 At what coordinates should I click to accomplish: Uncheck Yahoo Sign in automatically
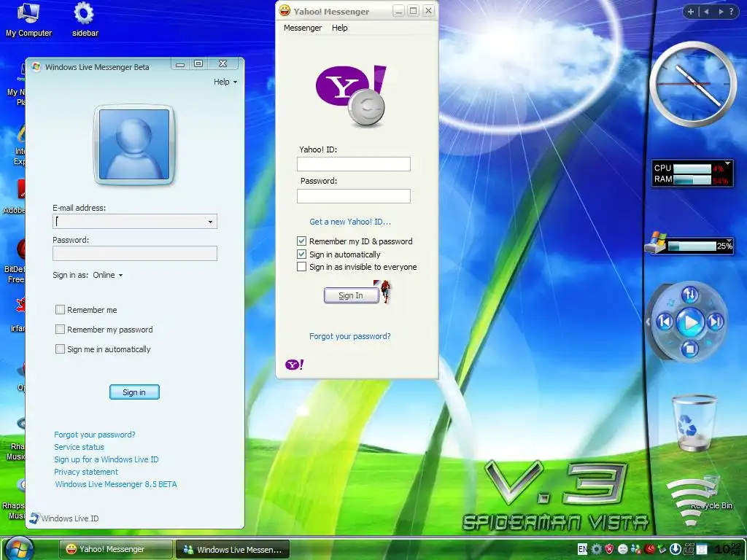click(301, 254)
